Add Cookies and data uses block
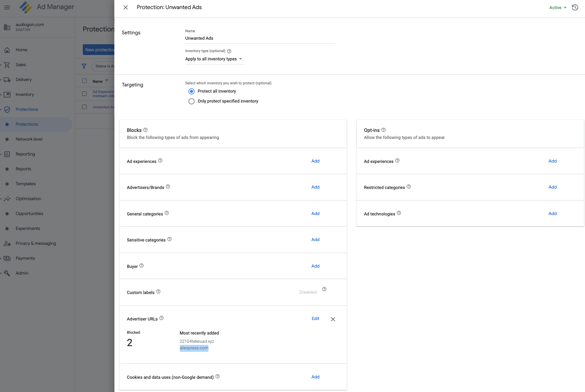Screen dimensions: 585x392 pyautogui.click(x=315, y=377)
